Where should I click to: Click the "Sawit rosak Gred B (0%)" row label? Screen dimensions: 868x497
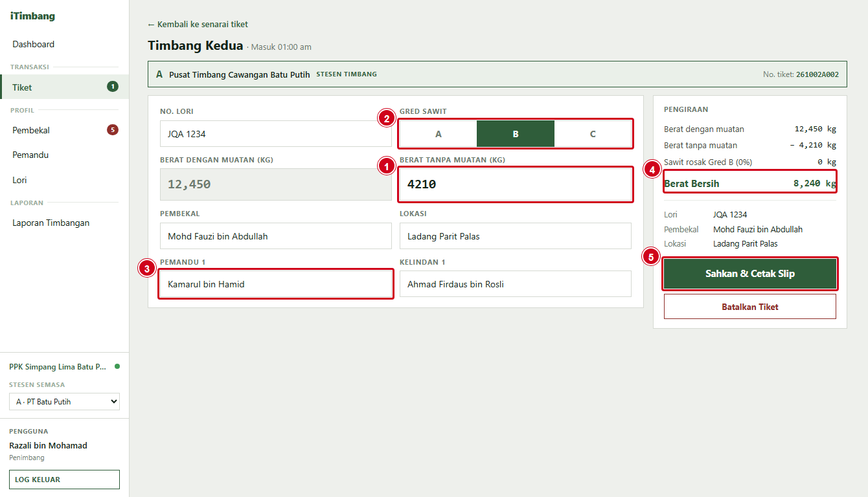[708, 162]
